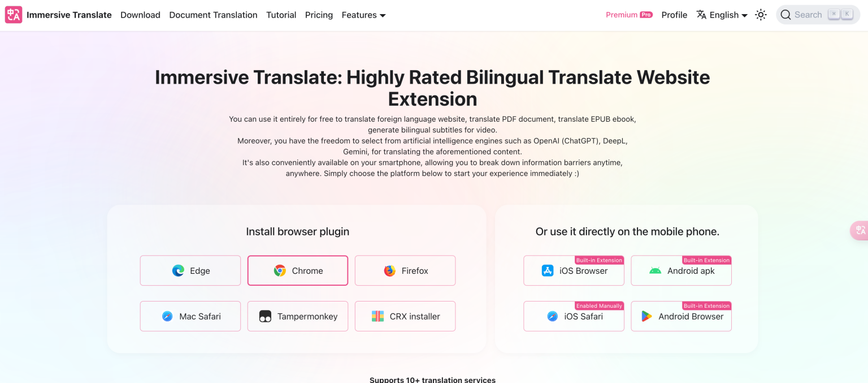Click the 'Supports 10+ translation services' text
The height and width of the screenshot is (383, 868).
point(432,380)
